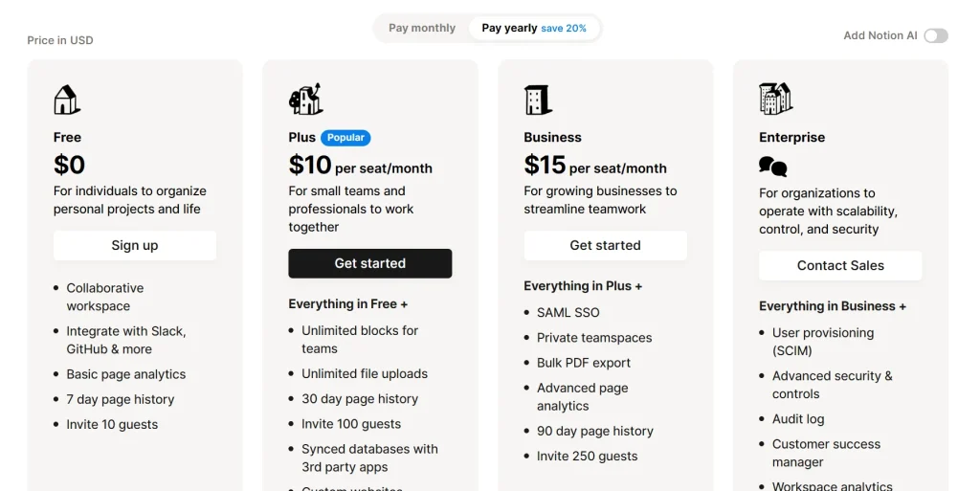Click the Unlimited file uploads feature
Screen dimensions: 980x491
coord(365,373)
